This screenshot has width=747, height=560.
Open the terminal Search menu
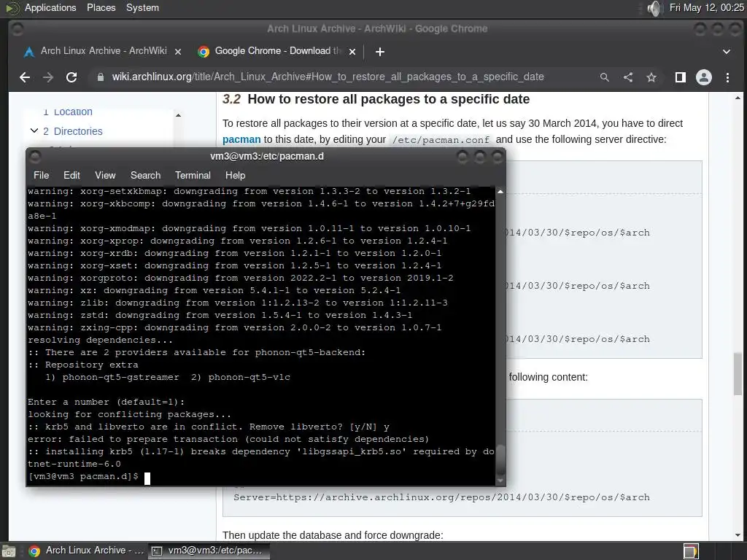click(x=145, y=175)
